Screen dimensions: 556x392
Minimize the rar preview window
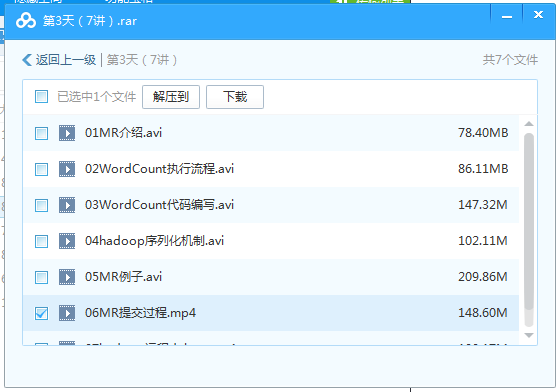507,17
